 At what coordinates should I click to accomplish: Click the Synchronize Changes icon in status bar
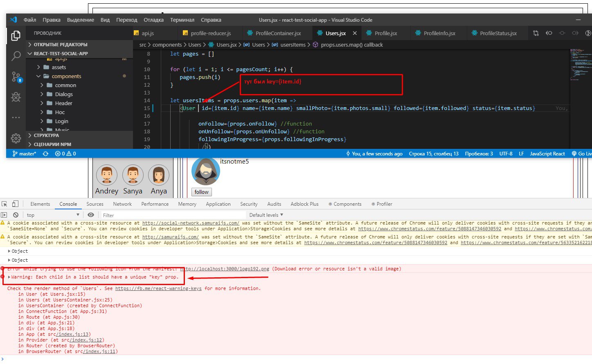pyautogui.click(x=45, y=154)
